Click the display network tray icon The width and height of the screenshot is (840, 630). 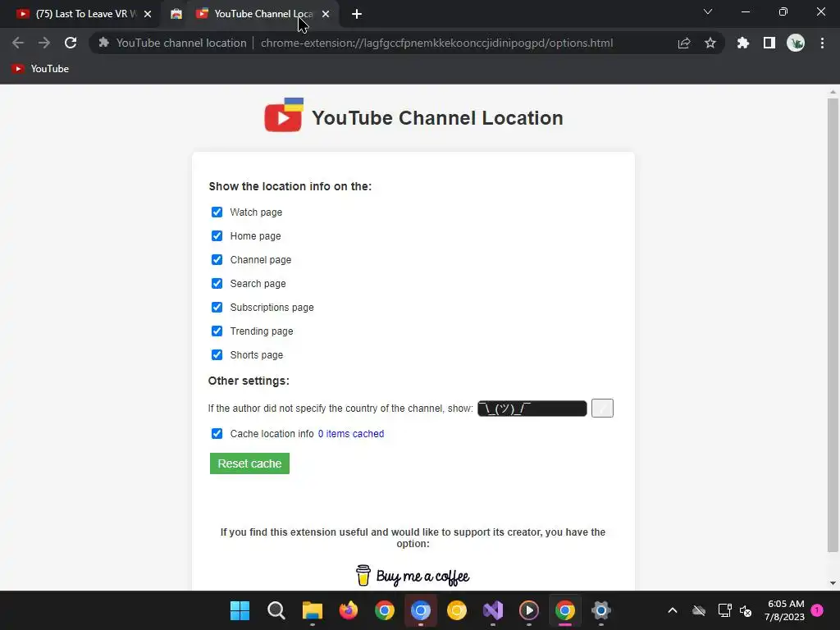pos(725,610)
